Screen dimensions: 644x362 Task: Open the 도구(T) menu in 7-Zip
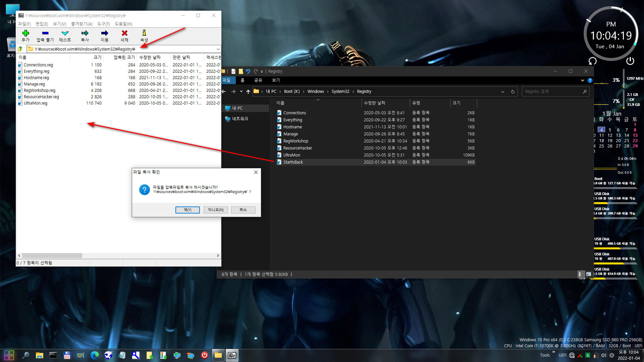pos(104,24)
